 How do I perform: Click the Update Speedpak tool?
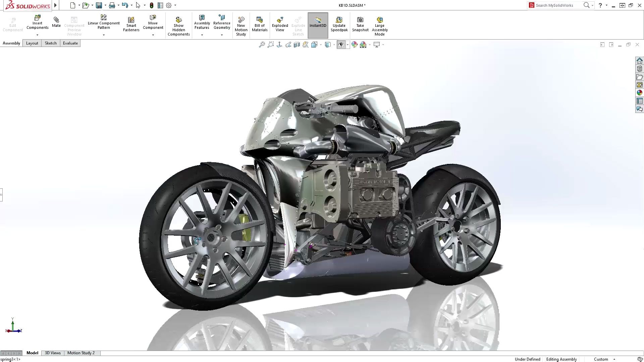[339, 24]
